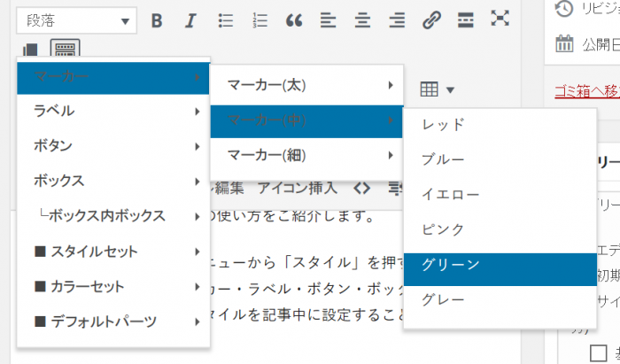This screenshot has height=364, width=620.
Task: Click the アイコン挿入 button
Action: click(297, 187)
